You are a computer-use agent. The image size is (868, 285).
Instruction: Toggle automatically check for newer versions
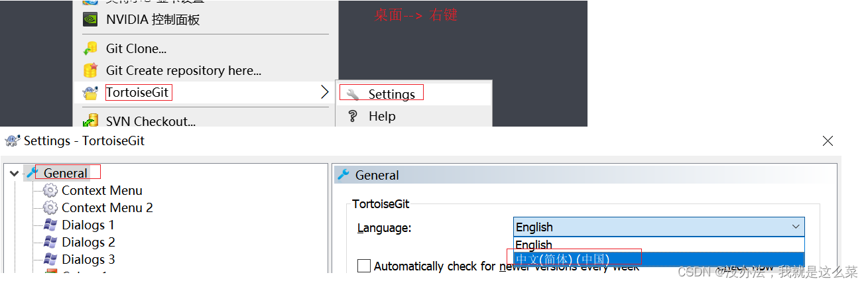pyautogui.click(x=364, y=266)
